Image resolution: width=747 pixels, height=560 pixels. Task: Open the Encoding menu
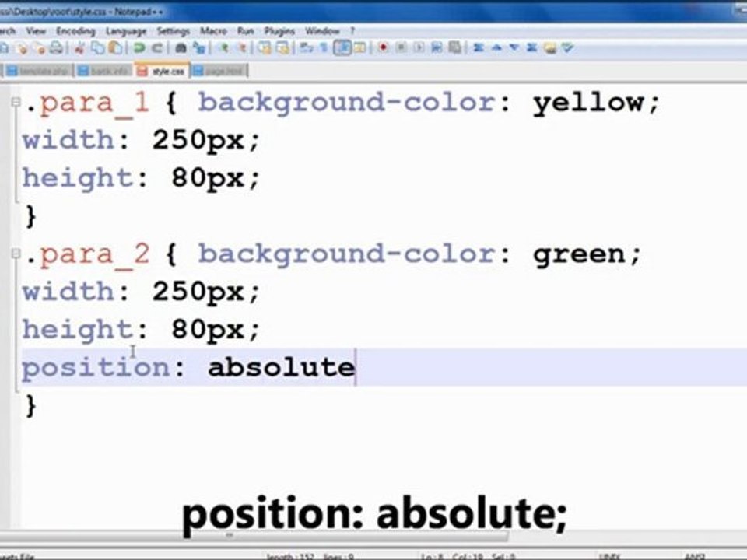75,31
